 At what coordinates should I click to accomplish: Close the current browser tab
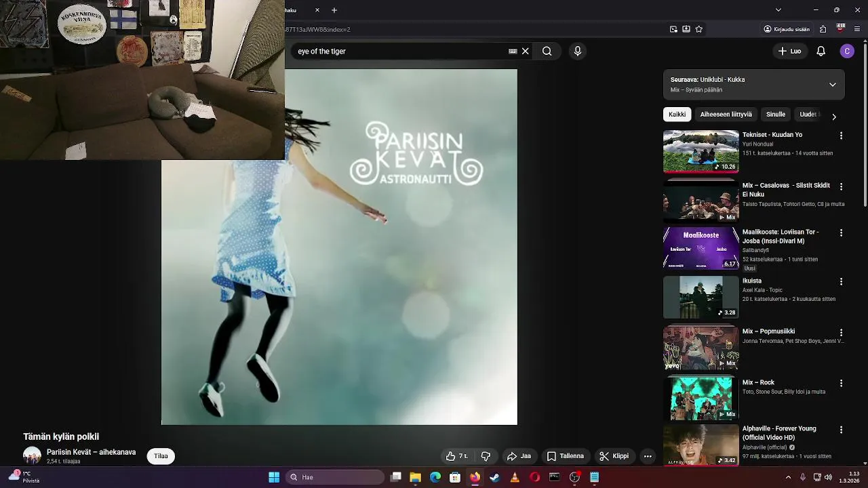317,10
